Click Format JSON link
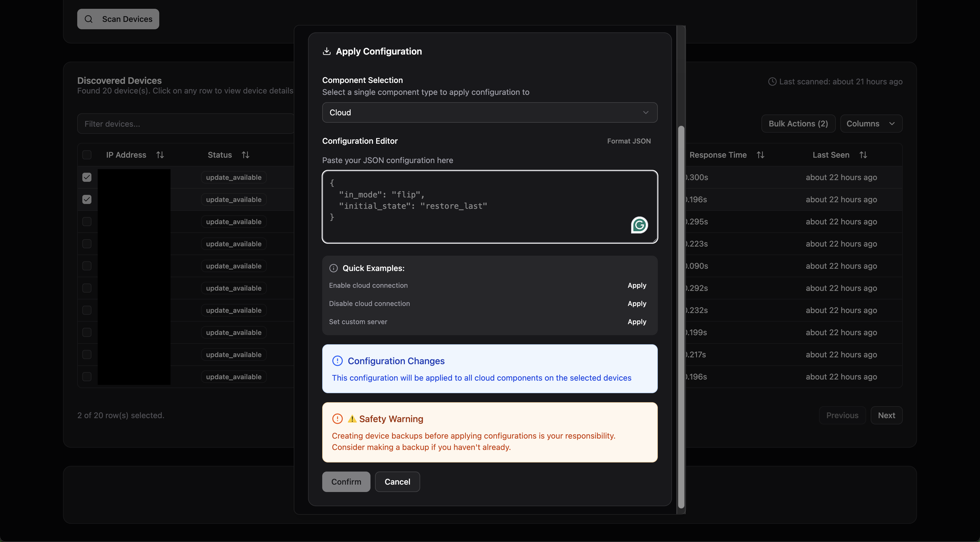This screenshot has width=980, height=542. [629, 141]
